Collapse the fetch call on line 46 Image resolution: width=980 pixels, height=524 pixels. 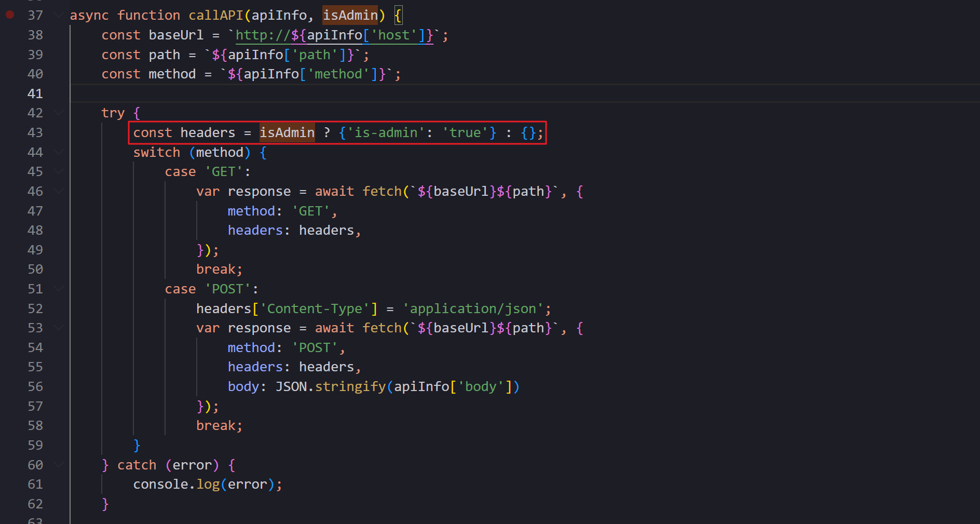59,191
